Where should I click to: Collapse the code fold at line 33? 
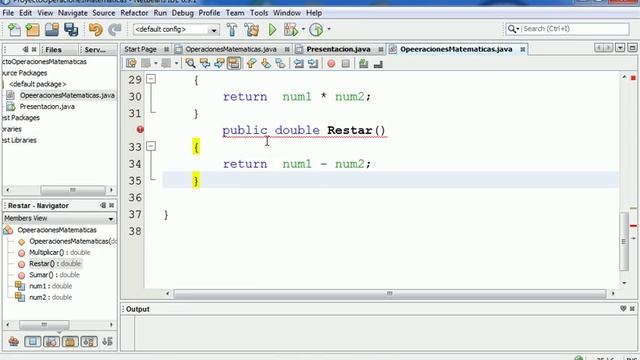coord(151,146)
